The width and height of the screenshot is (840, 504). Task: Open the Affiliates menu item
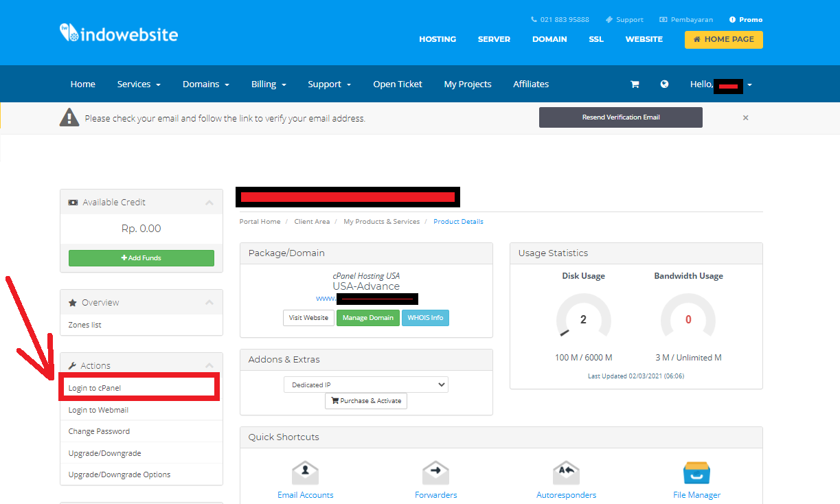tap(530, 84)
